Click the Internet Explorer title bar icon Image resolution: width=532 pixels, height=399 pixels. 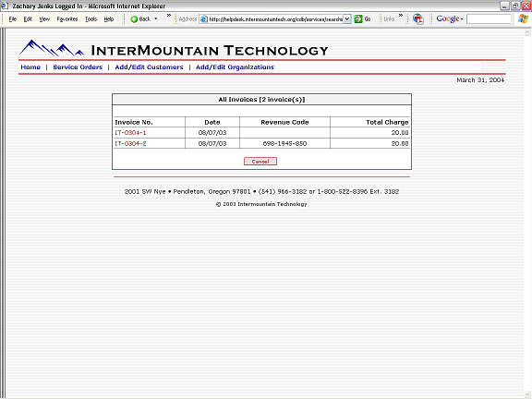(x=4, y=6)
